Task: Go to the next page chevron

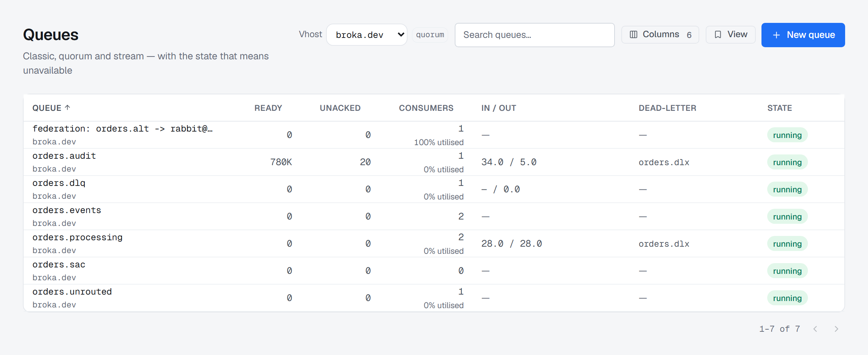Action: pyautogui.click(x=836, y=329)
